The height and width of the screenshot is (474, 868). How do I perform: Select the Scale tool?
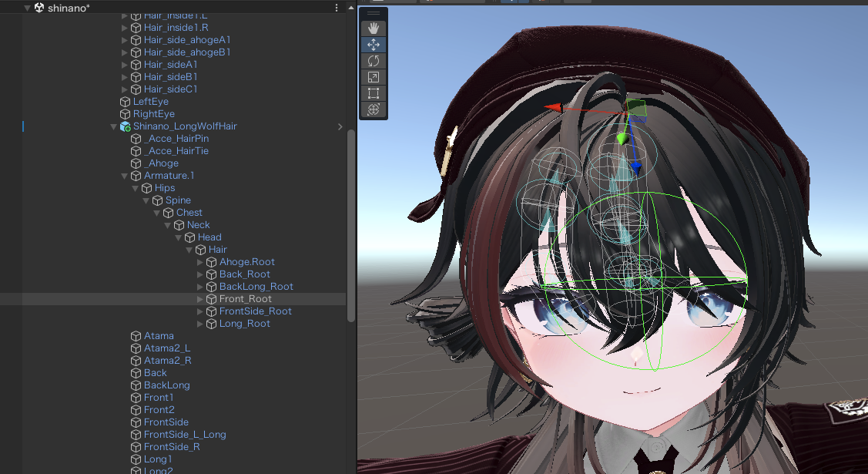374,77
